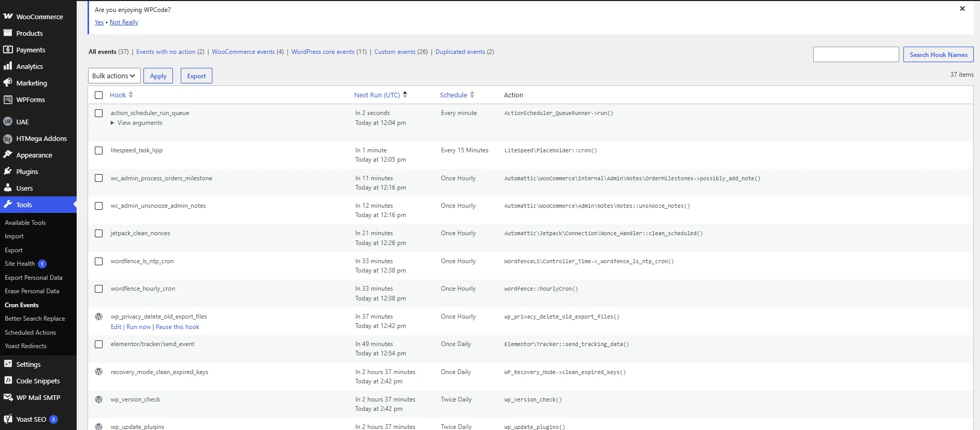Click the WP Mail SMTP envelope icon
The image size is (980, 430).
(8, 397)
